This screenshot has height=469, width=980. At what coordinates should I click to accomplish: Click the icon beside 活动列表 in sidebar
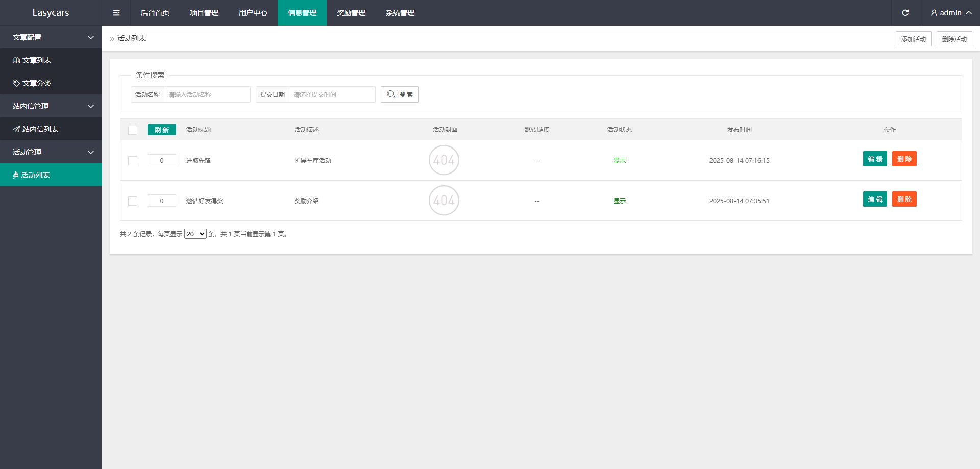(16, 175)
